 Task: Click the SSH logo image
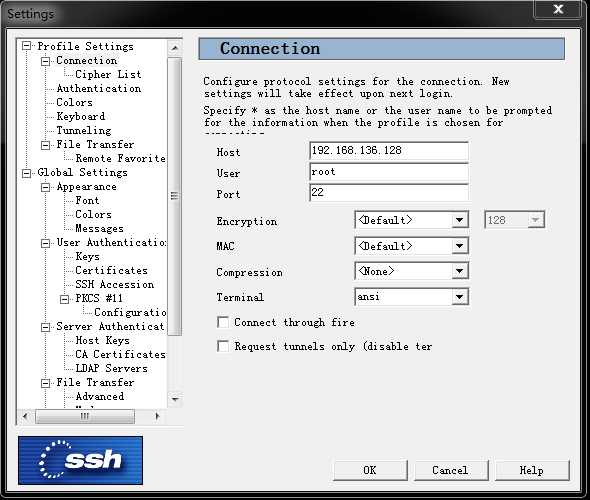[x=80, y=460]
